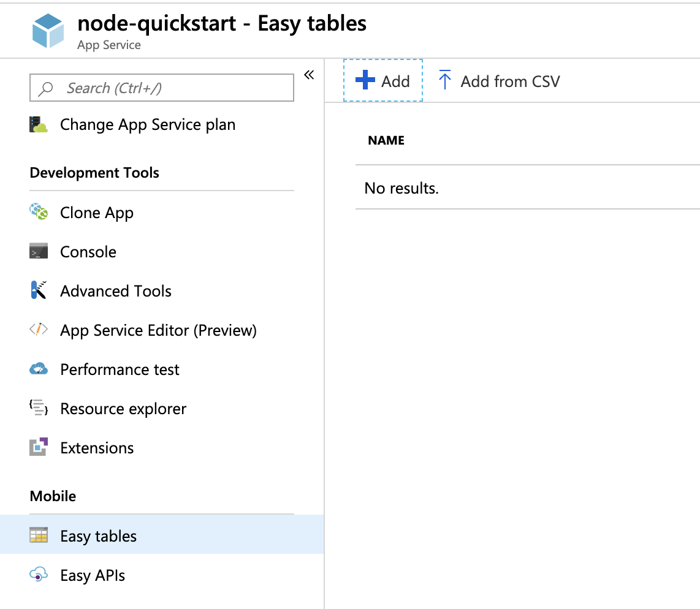Select the Clone App icon
This screenshot has width=700, height=609.
click(39, 212)
